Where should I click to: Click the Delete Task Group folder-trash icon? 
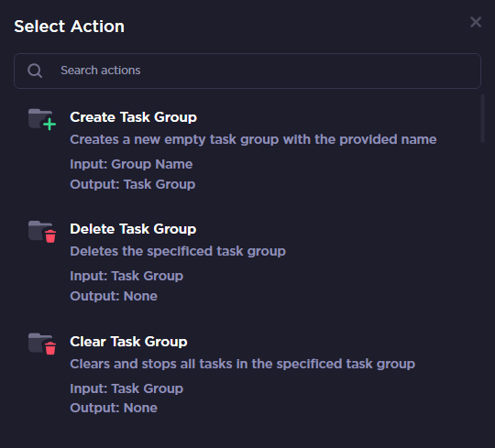coord(42,232)
